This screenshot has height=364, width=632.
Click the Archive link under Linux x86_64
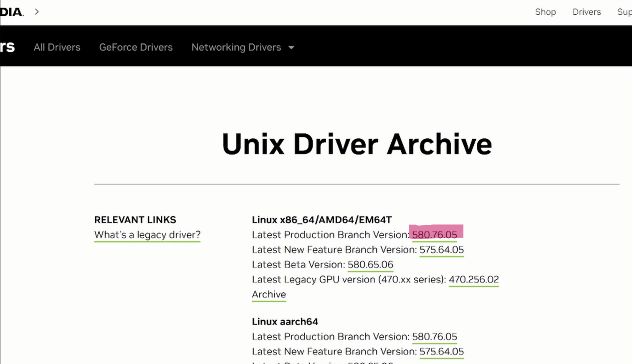269,294
